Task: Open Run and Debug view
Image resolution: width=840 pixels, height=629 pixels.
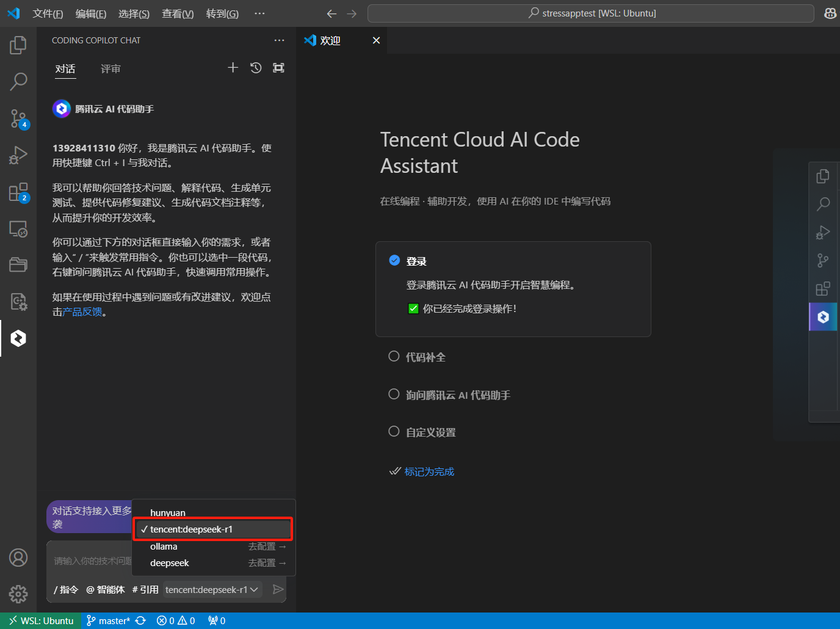Action: pos(18,155)
